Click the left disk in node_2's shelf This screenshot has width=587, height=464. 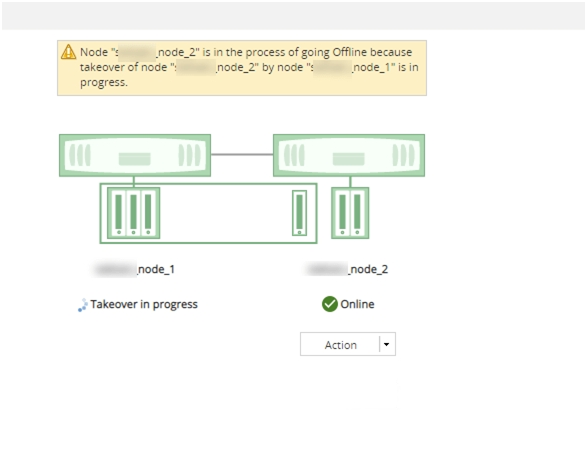pyautogui.click(x=343, y=213)
